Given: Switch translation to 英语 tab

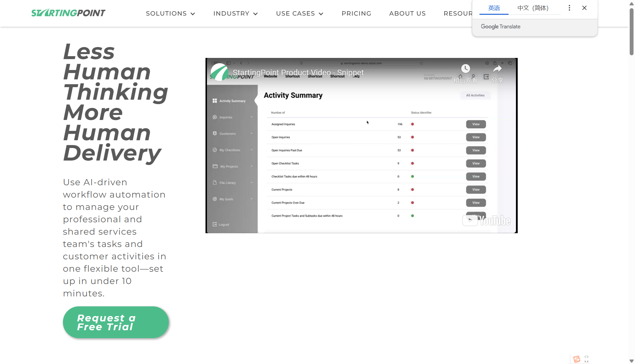Looking at the screenshot, I should tap(494, 8).
